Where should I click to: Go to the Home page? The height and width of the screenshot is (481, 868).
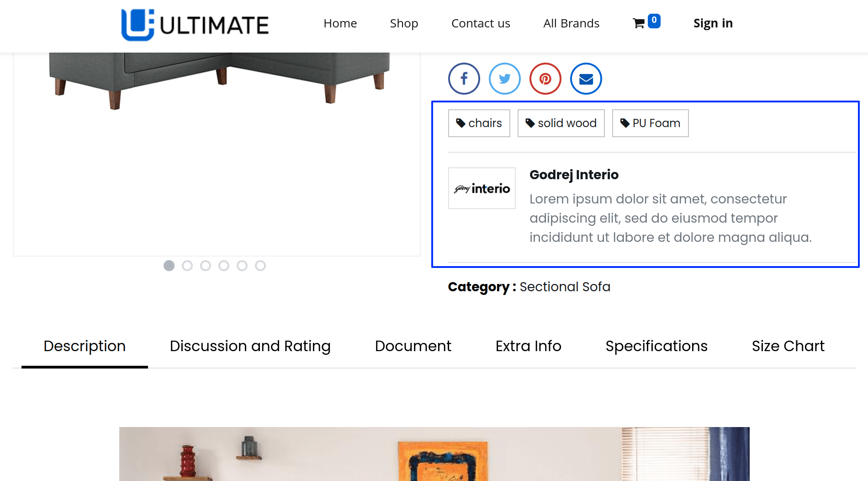(x=340, y=23)
